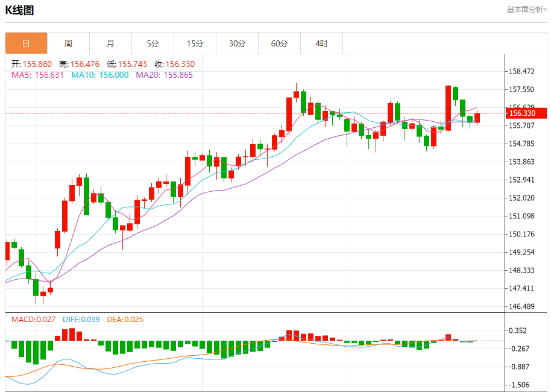Select the 30分 timeframe tab
The image size is (551, 392).
click(x=237, y=43)
